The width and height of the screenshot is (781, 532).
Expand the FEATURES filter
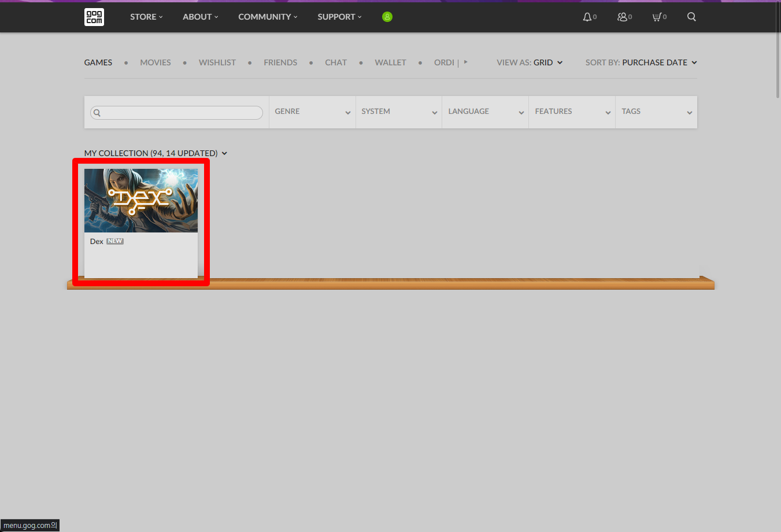tap(572, 112)
